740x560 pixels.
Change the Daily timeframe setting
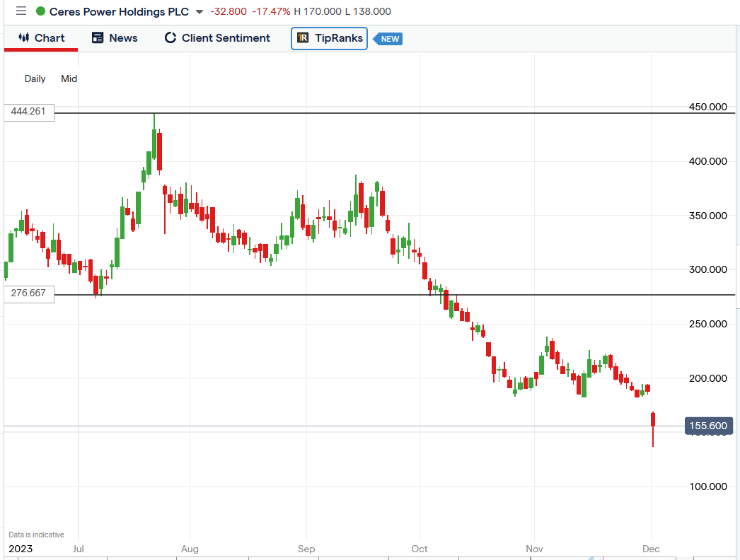tap(35, 78)
